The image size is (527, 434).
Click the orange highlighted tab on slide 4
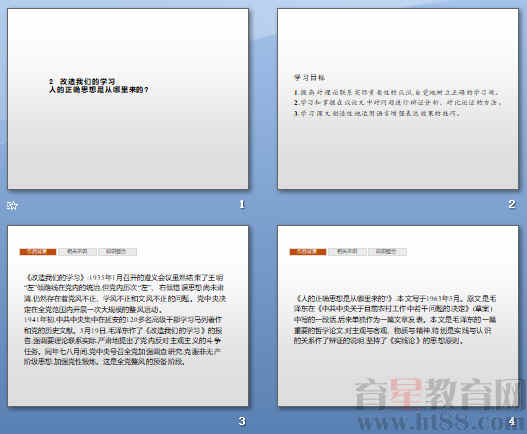[x=308, y=252]
